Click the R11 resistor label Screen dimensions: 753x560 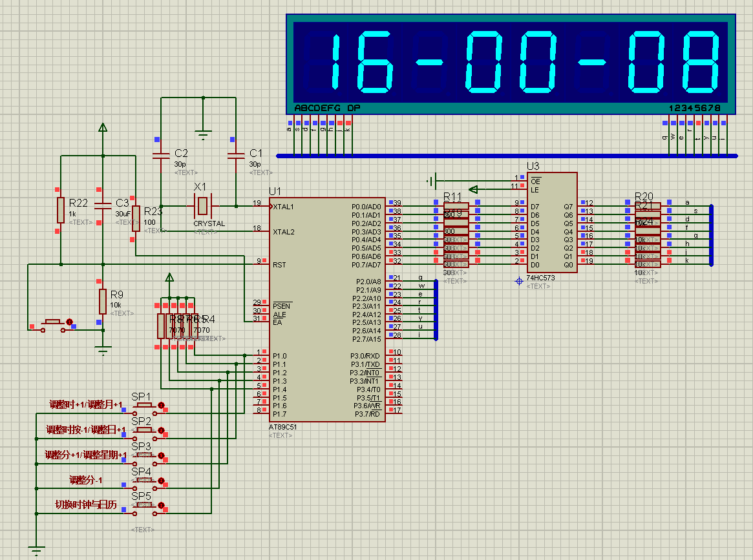tap(452, 197)
